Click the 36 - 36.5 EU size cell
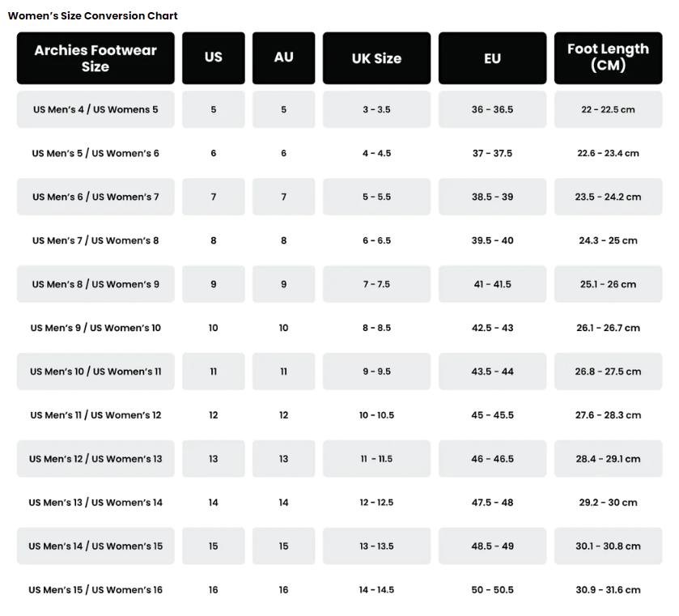679x616 pixels. click(492, 109)
